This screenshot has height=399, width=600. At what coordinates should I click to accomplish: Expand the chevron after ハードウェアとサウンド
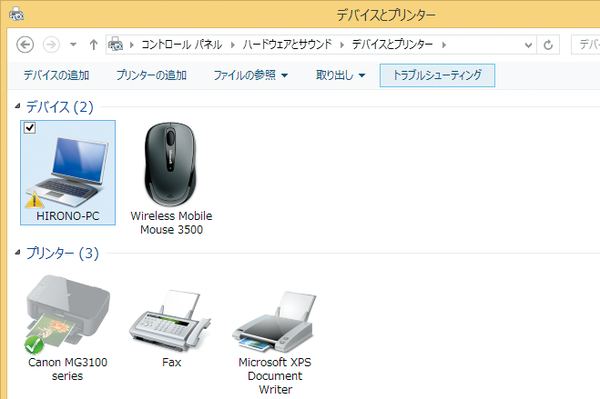tap(342, 45)
